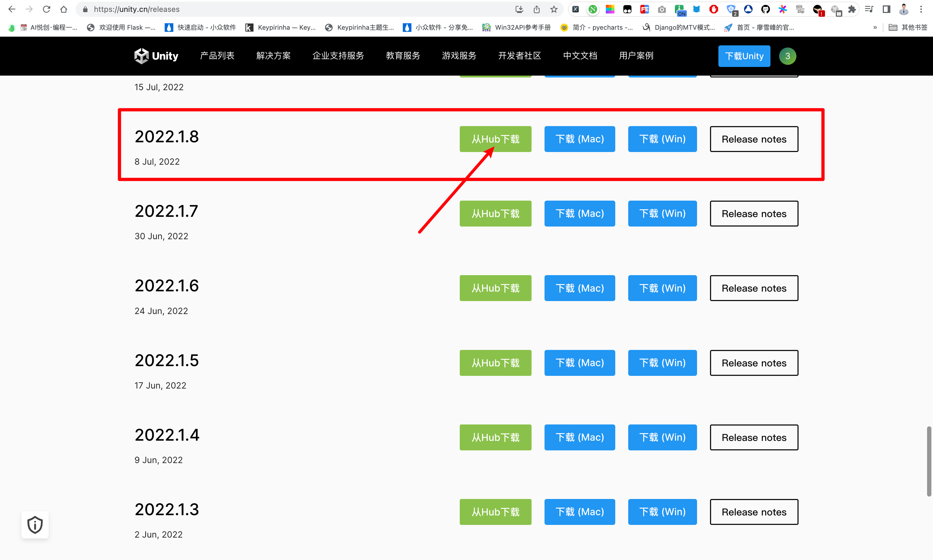
Task: Download the Mac build of 2022.1.8
Action: pos(580,139)
